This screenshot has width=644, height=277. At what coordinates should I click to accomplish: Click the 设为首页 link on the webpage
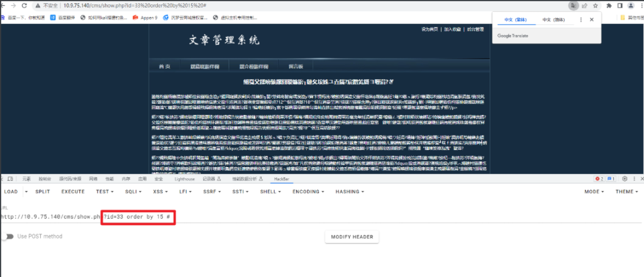(x=430, y=29)
